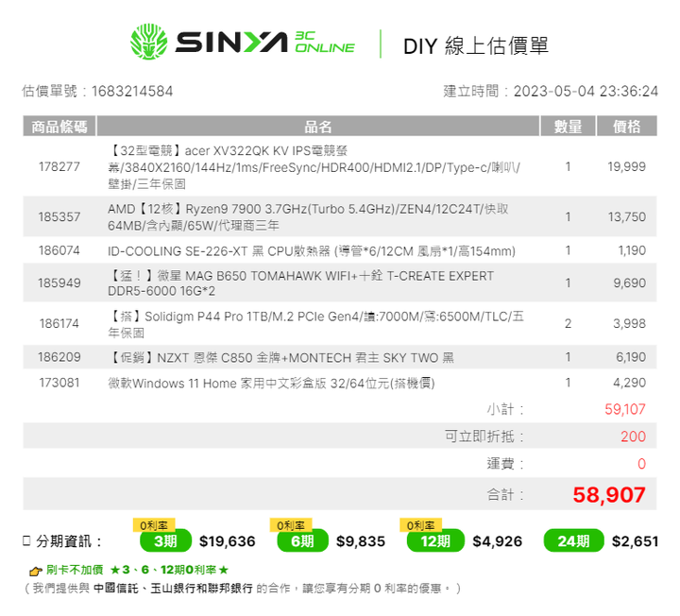Click installment amount $2,651
The height and width of the screenshot is (616, 680).
click(636, 541)
